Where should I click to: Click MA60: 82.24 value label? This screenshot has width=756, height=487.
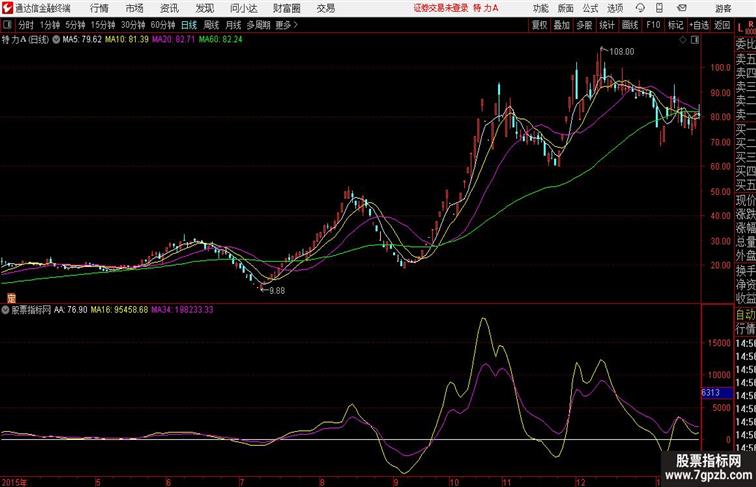click(x=220, y=40)
